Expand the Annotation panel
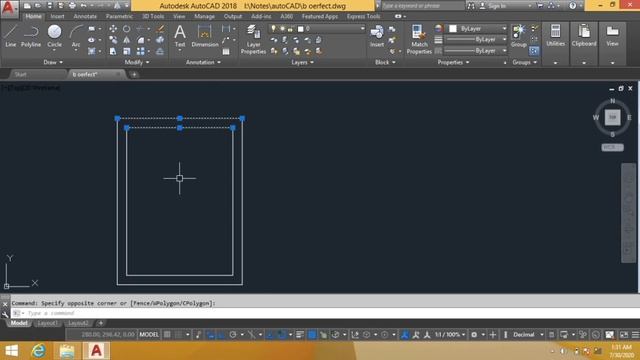640x360 pixels. pyautogui.click(x=203, y=62)
